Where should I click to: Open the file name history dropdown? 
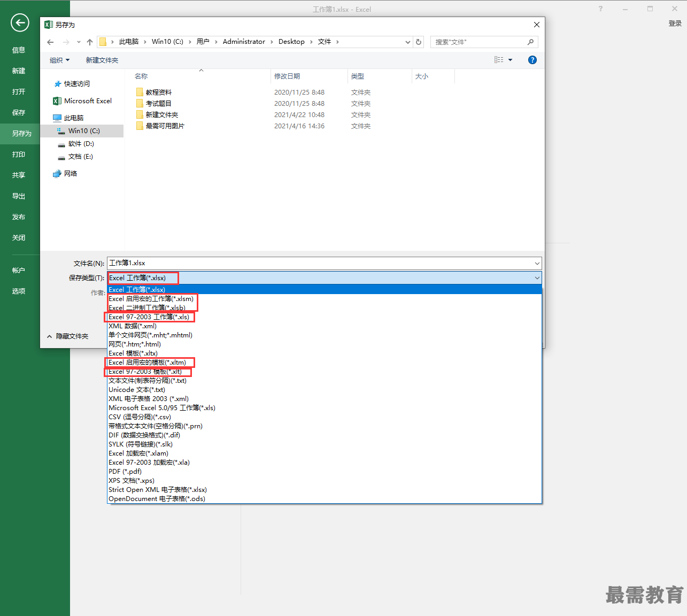pyautogui.click(x=537, y=263)
